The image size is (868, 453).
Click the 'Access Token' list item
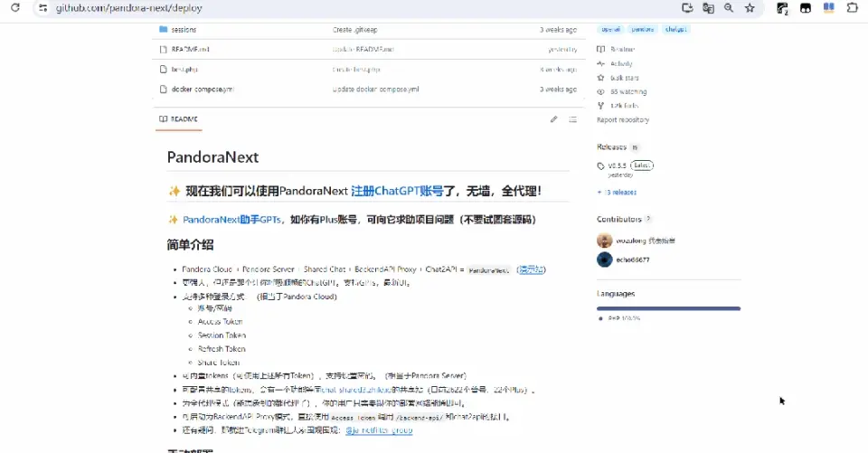click(x=220, y=322)
